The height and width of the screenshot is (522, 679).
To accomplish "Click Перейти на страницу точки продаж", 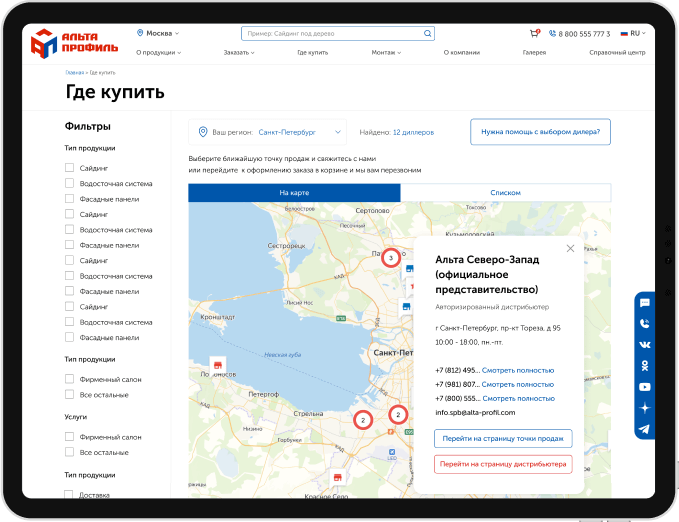I will click(503, 439).
